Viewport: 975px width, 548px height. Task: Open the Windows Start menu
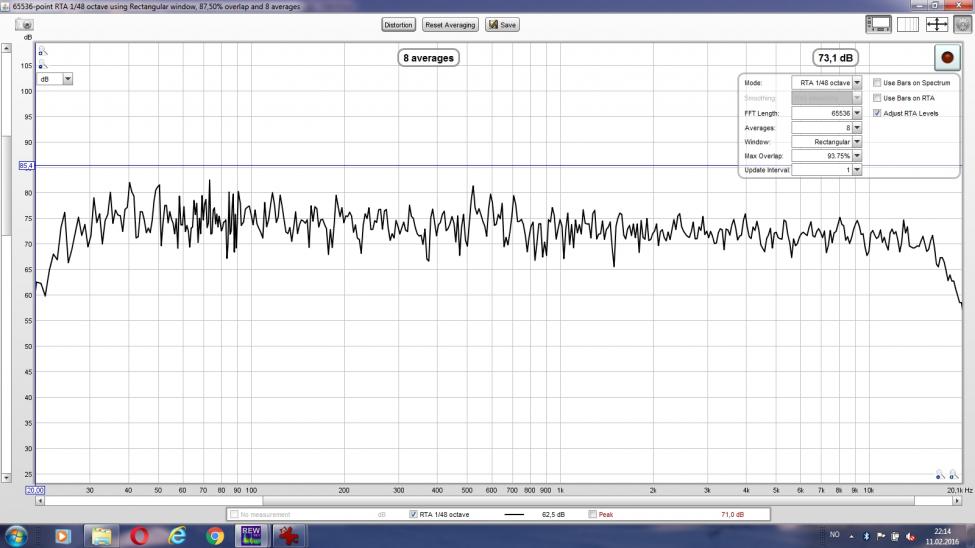pyautogui.click(x=16, y=536)
